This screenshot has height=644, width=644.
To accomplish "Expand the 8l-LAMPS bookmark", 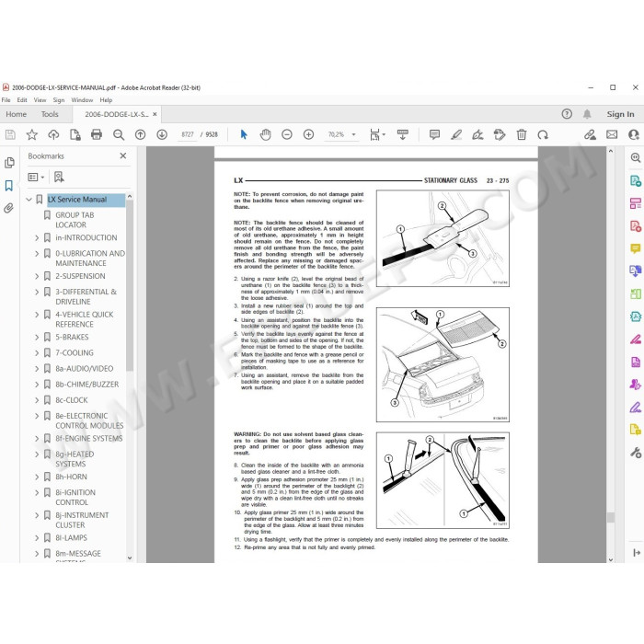I will pos(37,538).
